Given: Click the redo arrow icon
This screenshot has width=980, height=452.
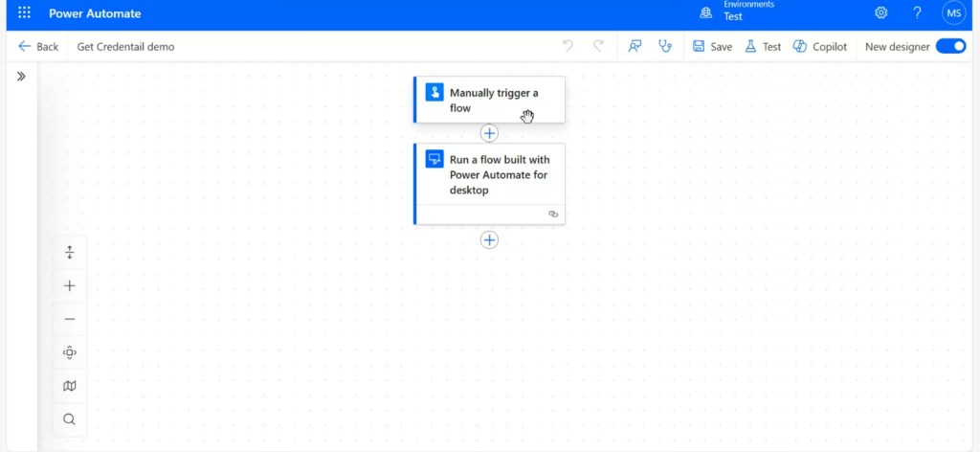Looking at the screenshot, I should tap(598, 46).
